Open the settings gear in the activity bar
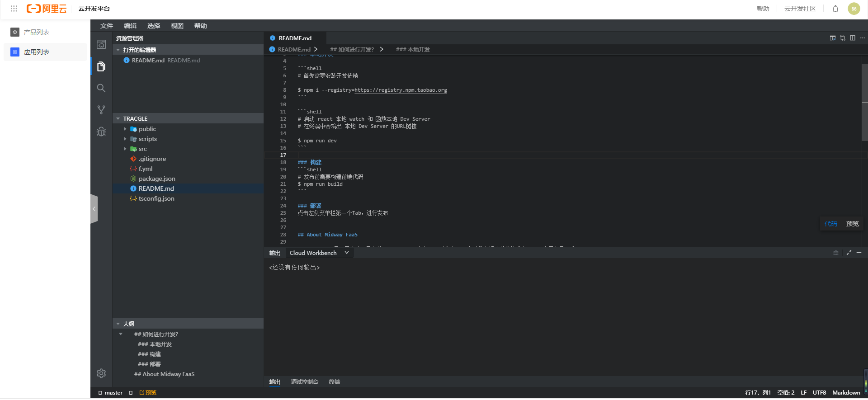868x400 pixels. [101, 373]
